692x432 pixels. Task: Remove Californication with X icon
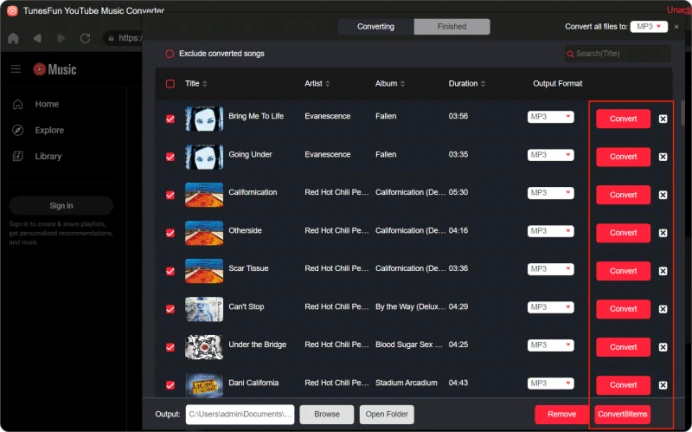662,195
